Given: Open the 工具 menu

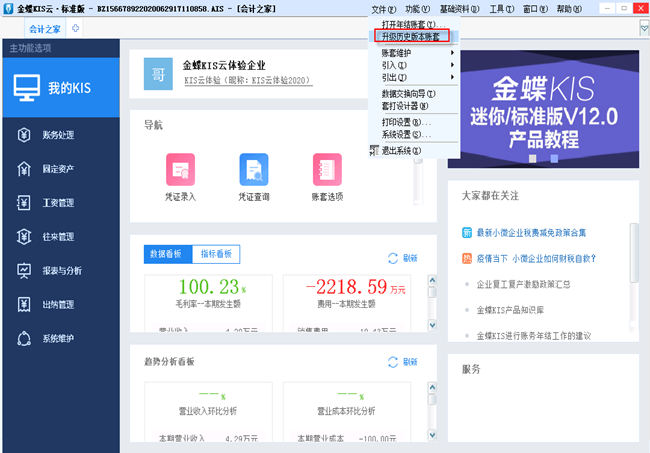Looking at the screenshot, I should [497, 8].
